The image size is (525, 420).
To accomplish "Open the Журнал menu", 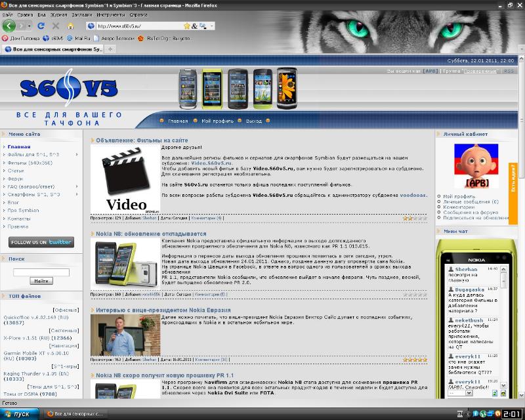I will [x=58, y=14].
